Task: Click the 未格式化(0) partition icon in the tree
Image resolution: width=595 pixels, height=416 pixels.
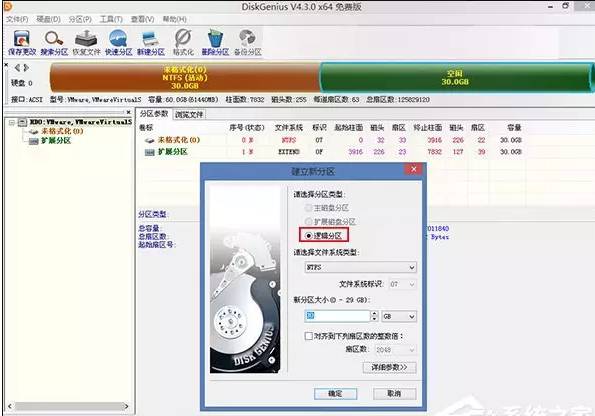Action: point(33,132)
